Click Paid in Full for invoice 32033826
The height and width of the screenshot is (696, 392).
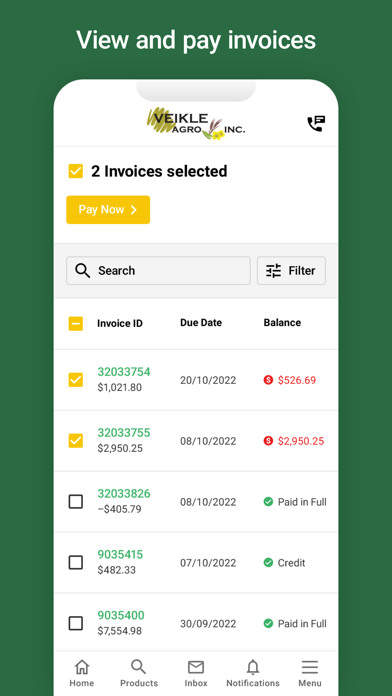tap(302, 502)
